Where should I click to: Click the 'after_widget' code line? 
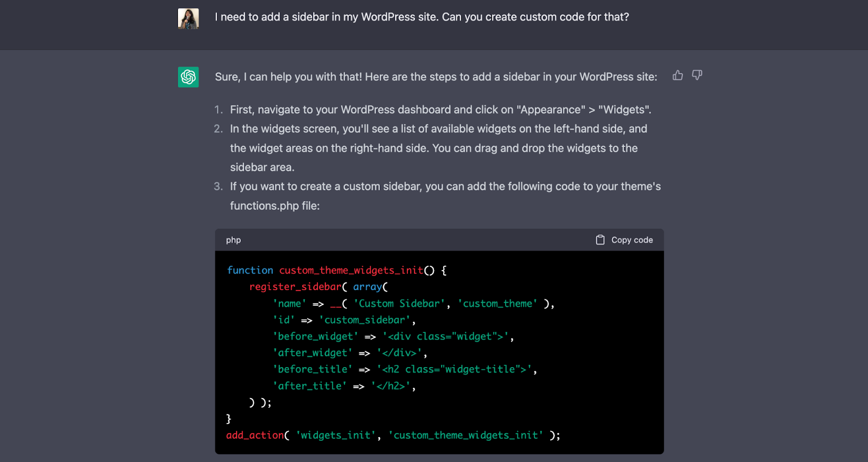click(x=350, y=353)
